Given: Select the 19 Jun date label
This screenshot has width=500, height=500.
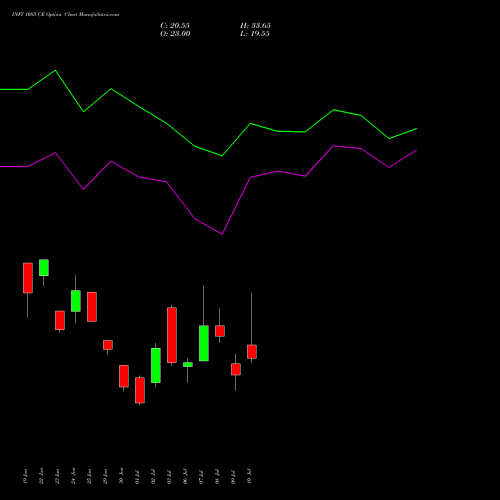Looking at the screenshot, I should point(26,476).
